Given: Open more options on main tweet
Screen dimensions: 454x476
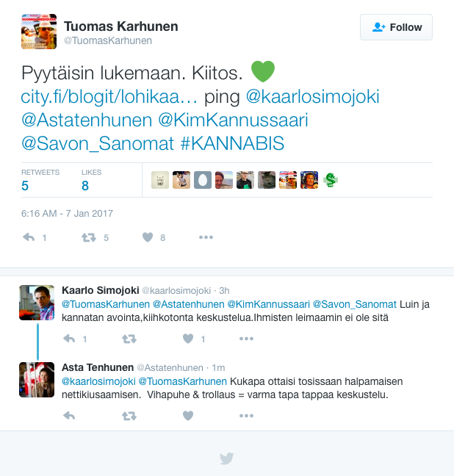Looking at the screenshot, I should pos(206,237).
